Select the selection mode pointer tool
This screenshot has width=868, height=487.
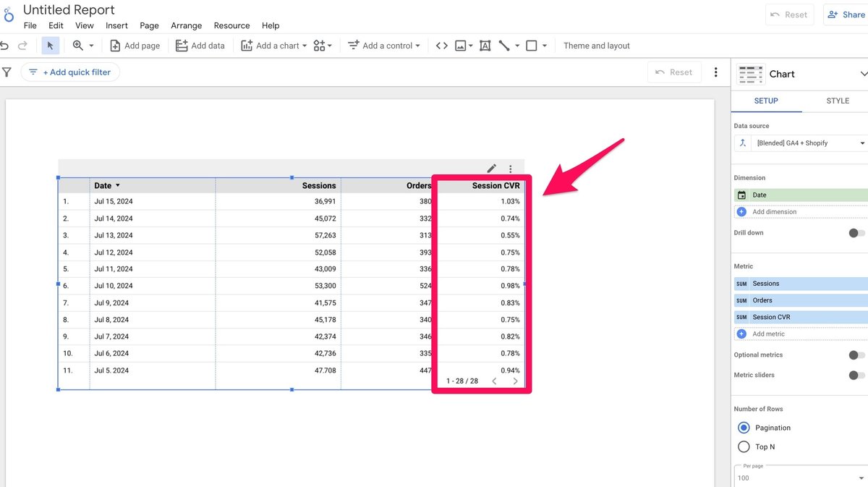50,46
